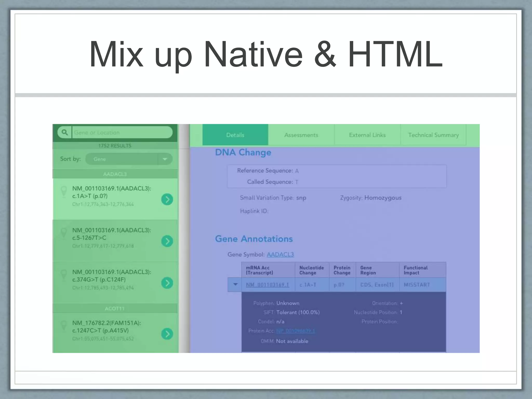Click the Zygosity Homozygous value
This screenshot has width=532, height=399.
coord(383,198)
